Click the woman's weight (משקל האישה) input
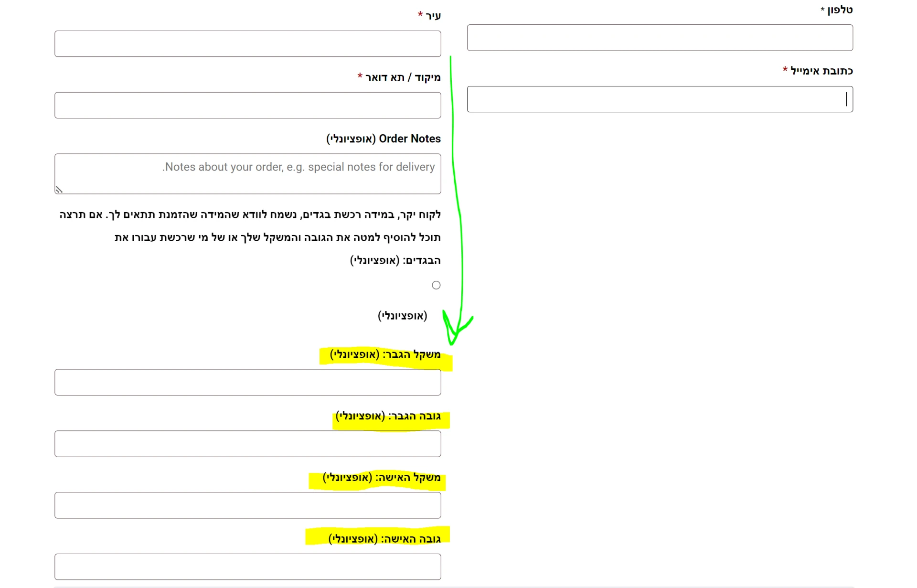 (x=247, y=505)
